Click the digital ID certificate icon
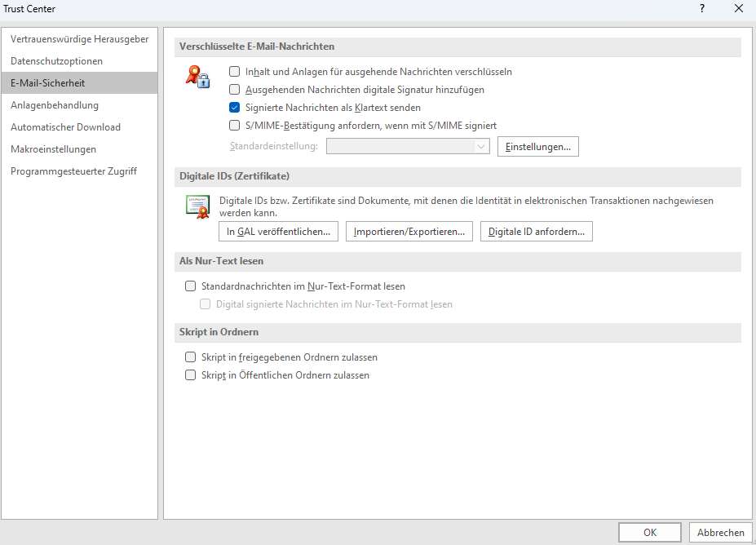The image size is (756, 545). pos(197,207)
